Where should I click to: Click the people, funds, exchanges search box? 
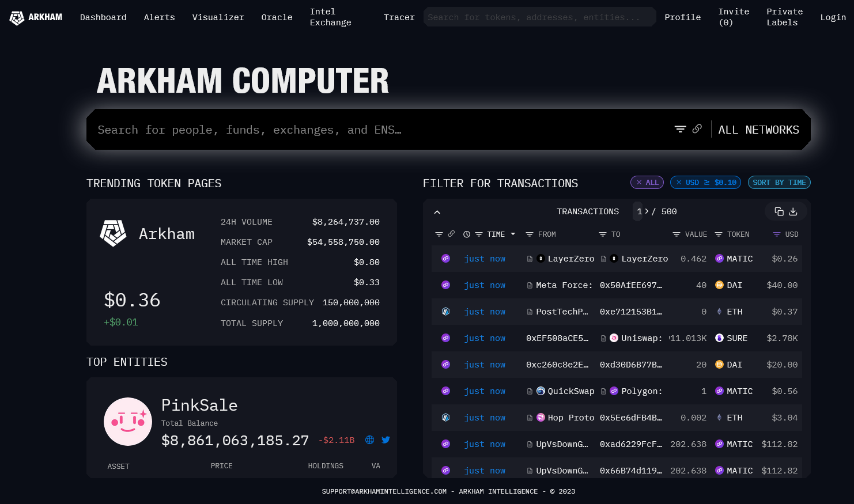[x=380, y=130]
